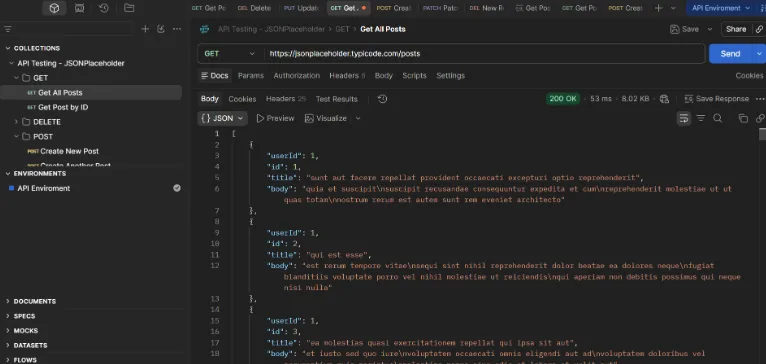Click the active environment checkmark for API Enviroment

pyautogui.click(x=177, y=188)
